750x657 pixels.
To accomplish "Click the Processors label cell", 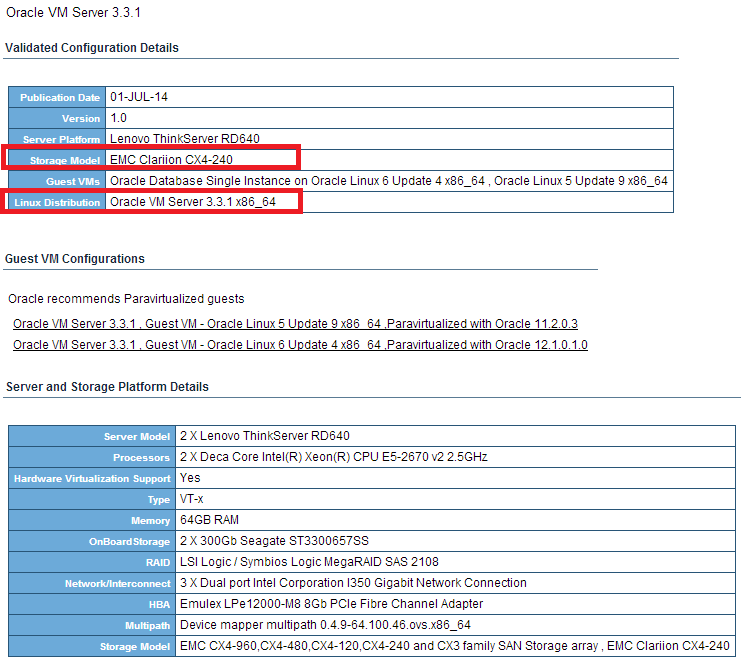I will pyautogui.click(x=92, y=457).
